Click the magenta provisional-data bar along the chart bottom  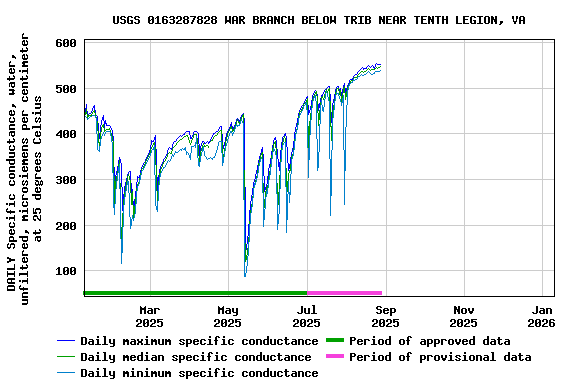pos(345,293)
